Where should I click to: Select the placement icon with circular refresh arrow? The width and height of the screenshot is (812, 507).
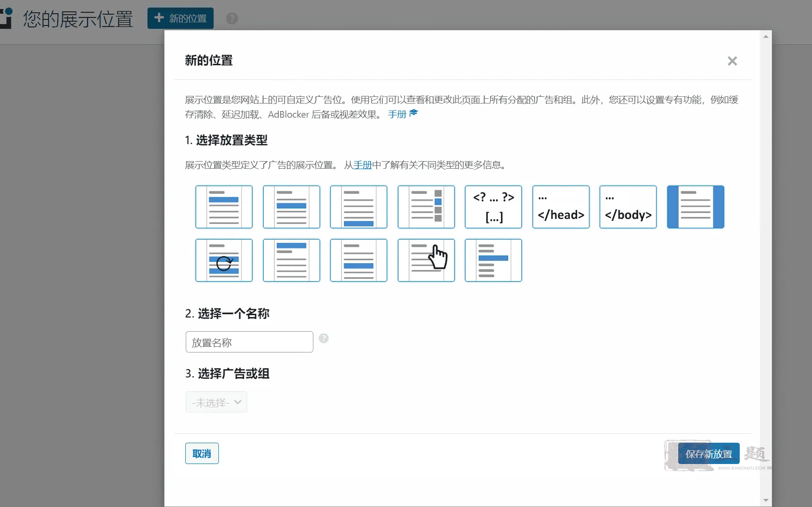coord(224,260)
